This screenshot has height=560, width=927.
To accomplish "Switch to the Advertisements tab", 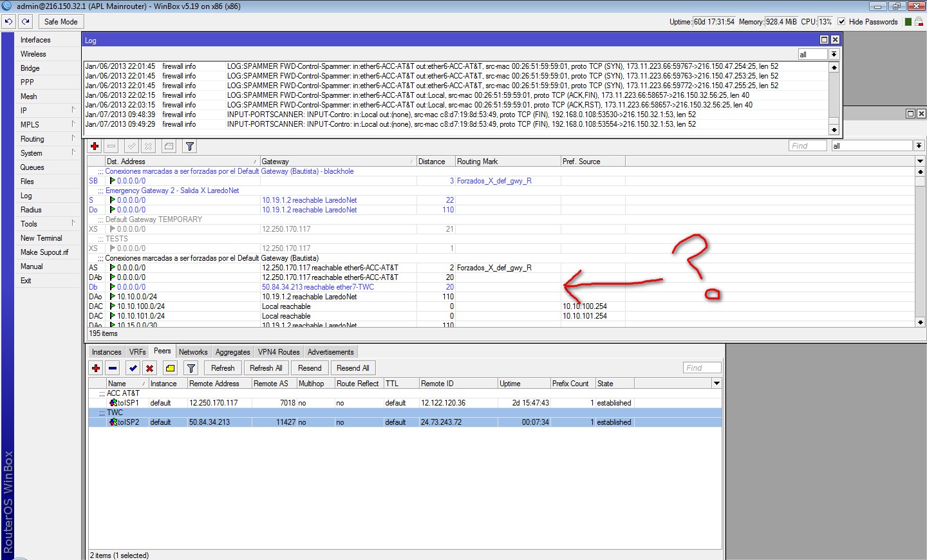I will (x=330, y=352).
